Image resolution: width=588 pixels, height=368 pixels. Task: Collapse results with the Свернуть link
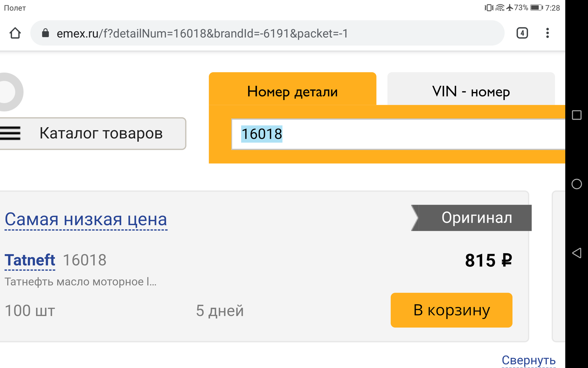[528, 360]
